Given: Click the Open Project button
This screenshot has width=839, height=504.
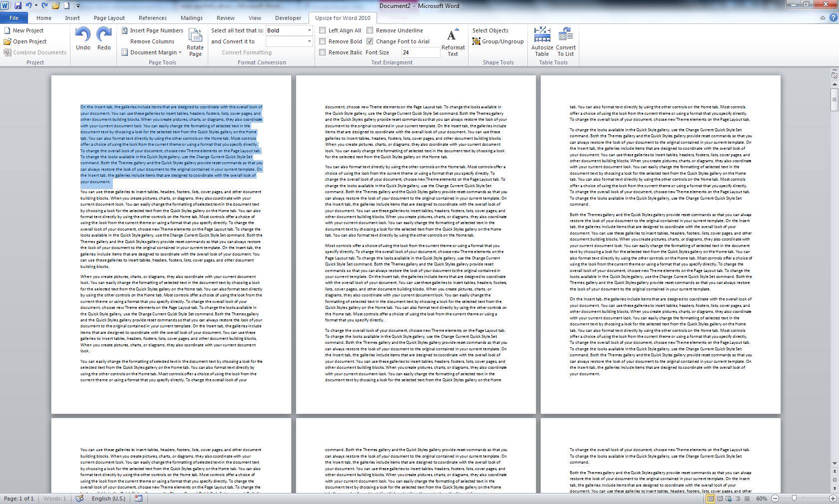Looking at the screenshot, I should pos(25,41).
